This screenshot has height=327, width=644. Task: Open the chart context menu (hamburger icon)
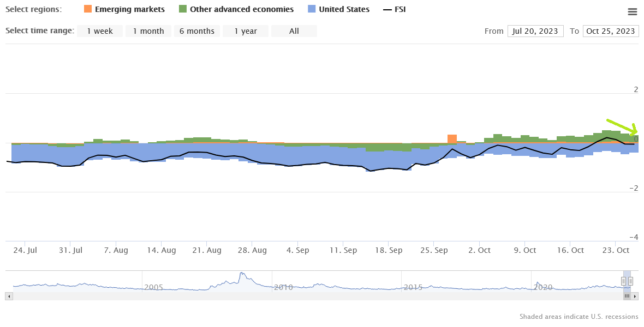tap(633, 12)
